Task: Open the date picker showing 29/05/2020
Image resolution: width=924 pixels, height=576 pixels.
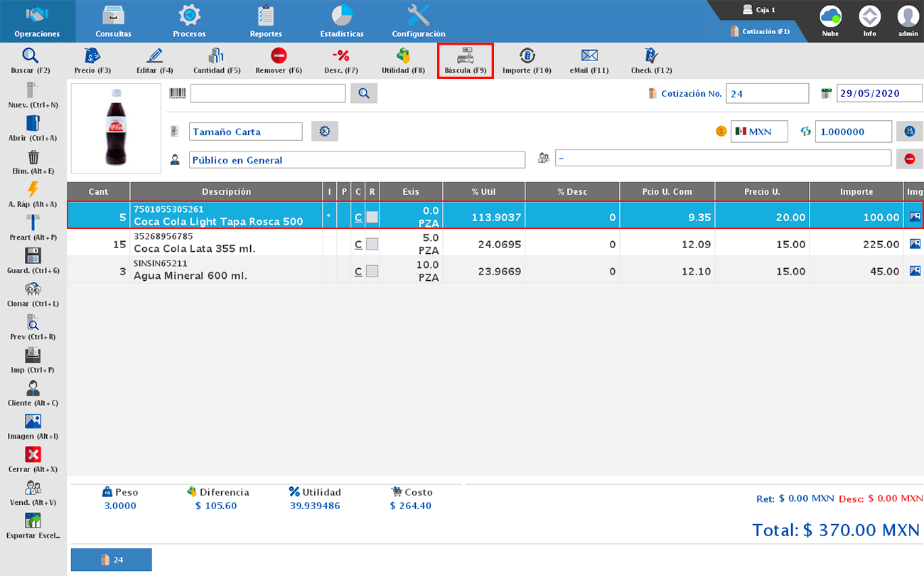Action: pyautogui.click(x=879, y=93)
